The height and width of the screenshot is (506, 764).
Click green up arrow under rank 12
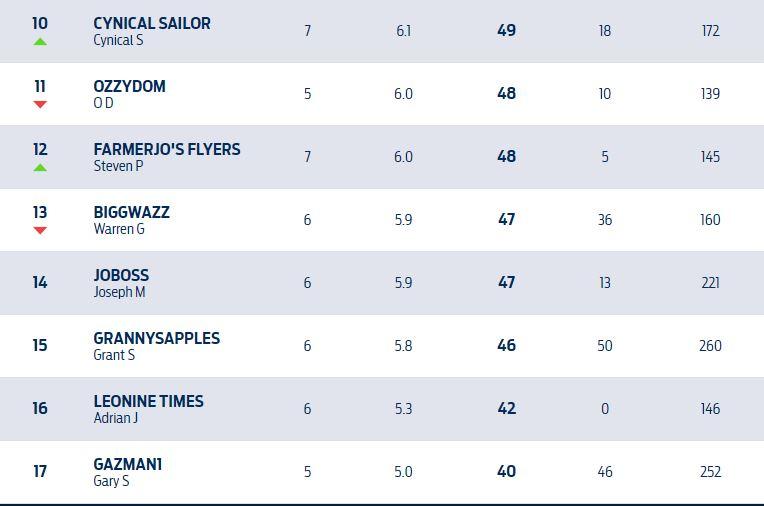tap(40, 168)
